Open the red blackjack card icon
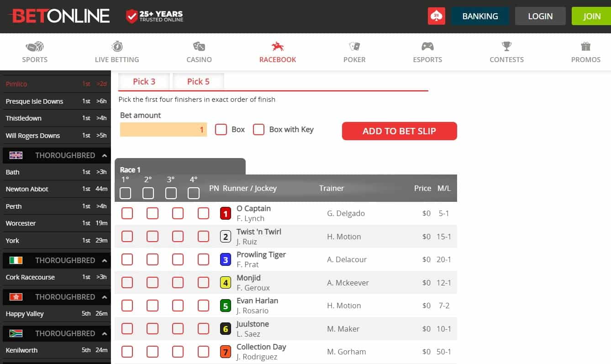The height and width of the screenshot is (364, 611). [x=436, y=16]
